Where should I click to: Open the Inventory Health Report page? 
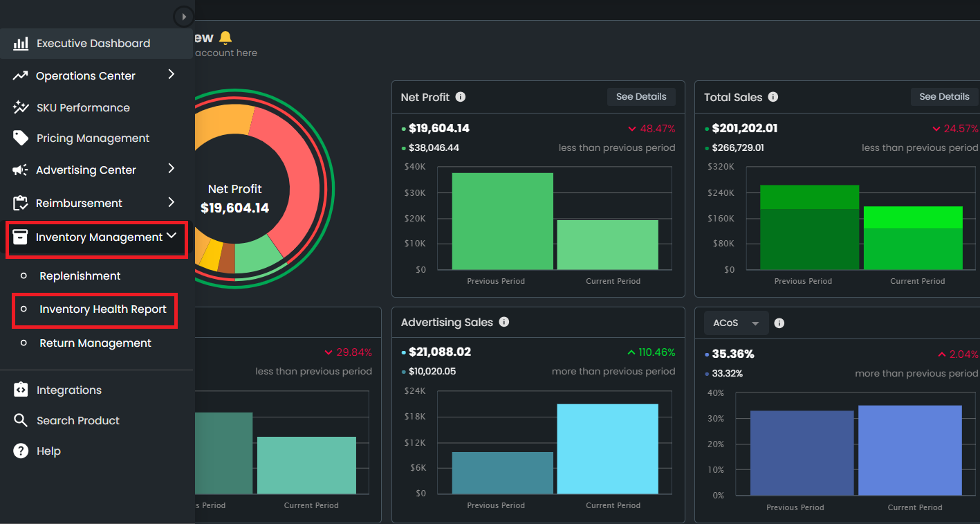point(95,310)
